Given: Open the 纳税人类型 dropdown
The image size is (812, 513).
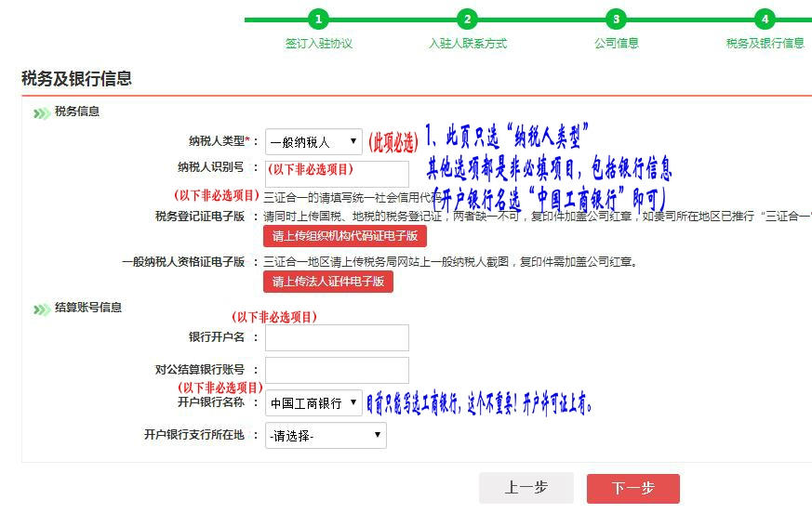Looking at the screenshot, I should coord(313,142).
